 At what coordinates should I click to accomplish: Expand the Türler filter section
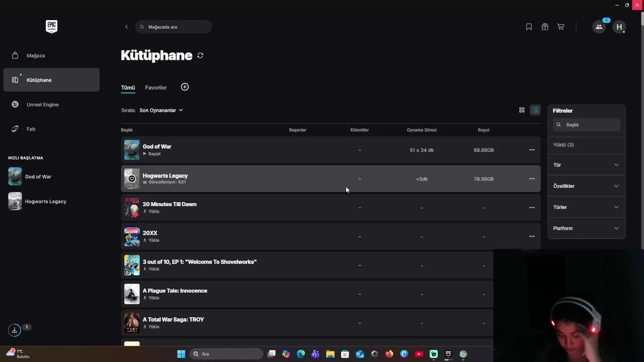(586, 207)
